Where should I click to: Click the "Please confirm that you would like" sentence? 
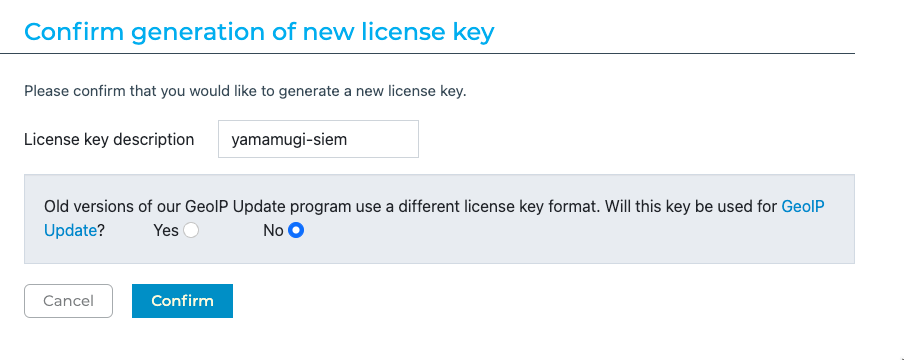coord(245,91)
